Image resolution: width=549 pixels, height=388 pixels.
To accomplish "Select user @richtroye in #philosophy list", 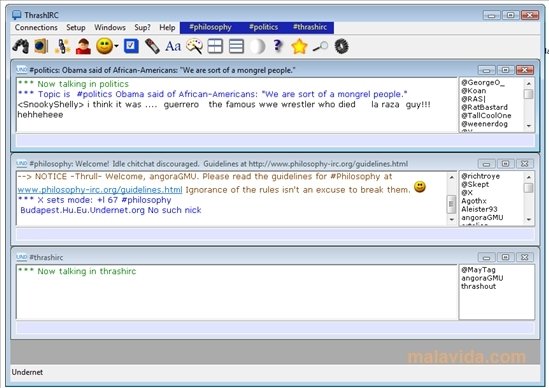I will (x=480, y=176).
